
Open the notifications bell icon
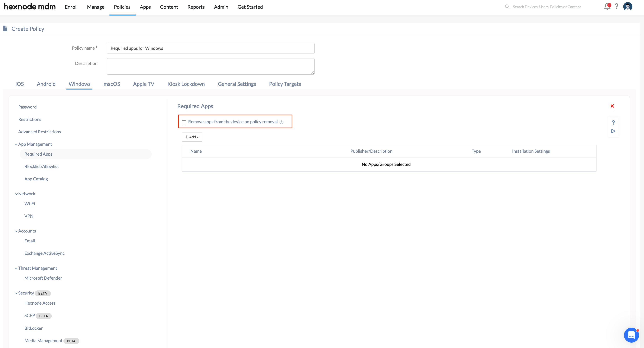pos(607,7)
